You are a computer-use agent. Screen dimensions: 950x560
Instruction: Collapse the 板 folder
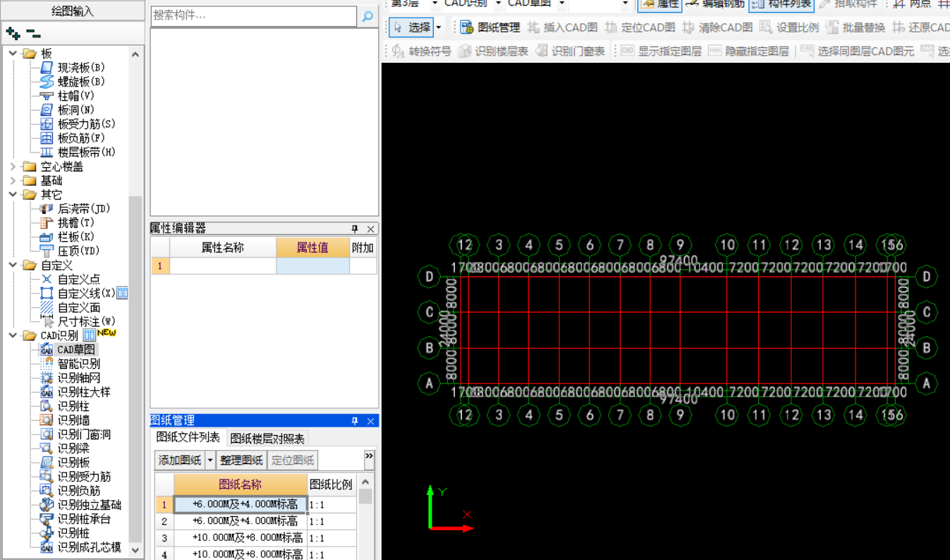coord(13,54)
